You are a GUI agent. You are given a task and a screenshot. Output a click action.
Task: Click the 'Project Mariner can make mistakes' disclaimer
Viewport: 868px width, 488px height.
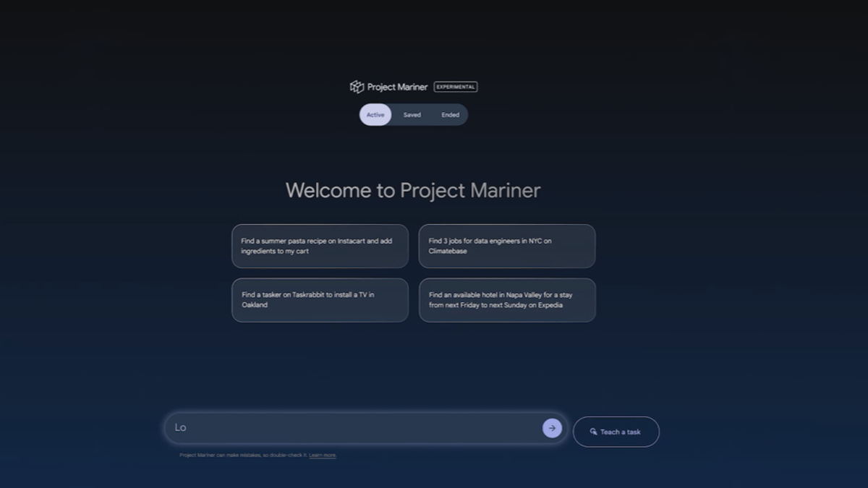click(x=243, y=455)
